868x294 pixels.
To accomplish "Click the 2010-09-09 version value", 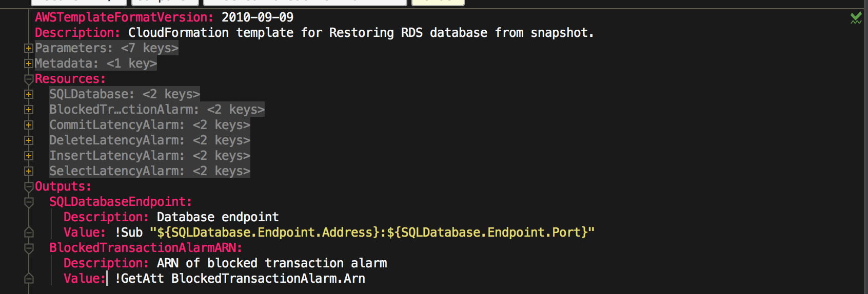I will (257, 17).
